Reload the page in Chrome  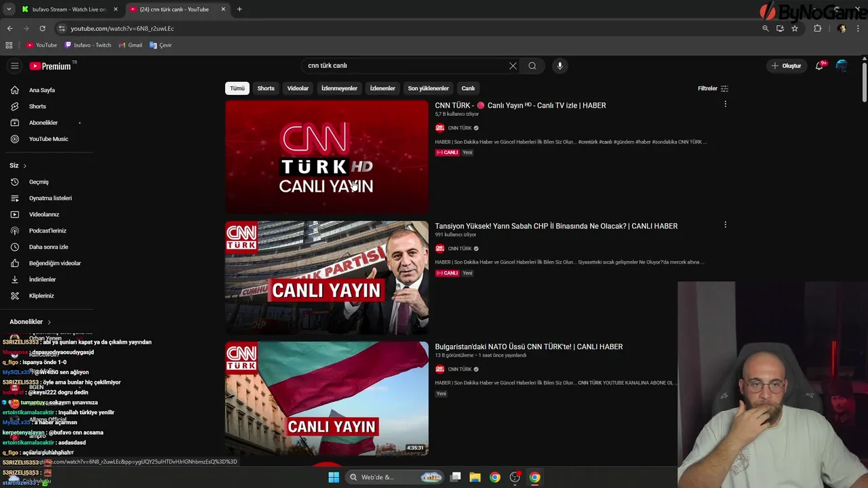click(x=42, y=28)
